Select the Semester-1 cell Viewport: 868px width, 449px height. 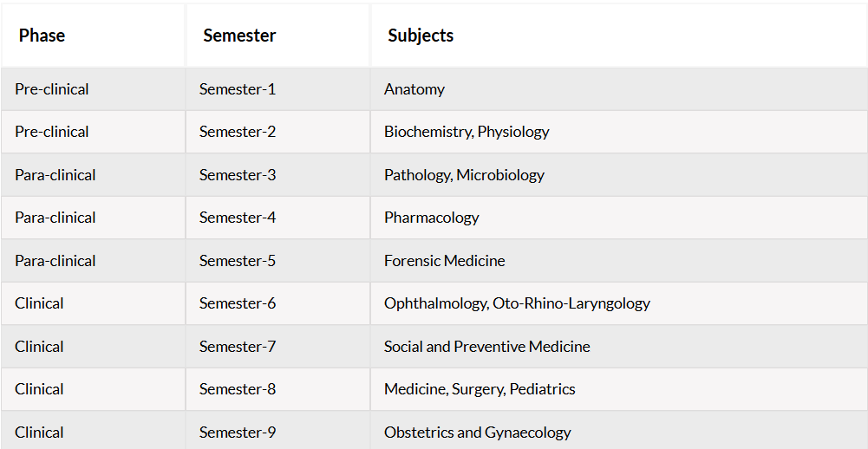(277, 89)
